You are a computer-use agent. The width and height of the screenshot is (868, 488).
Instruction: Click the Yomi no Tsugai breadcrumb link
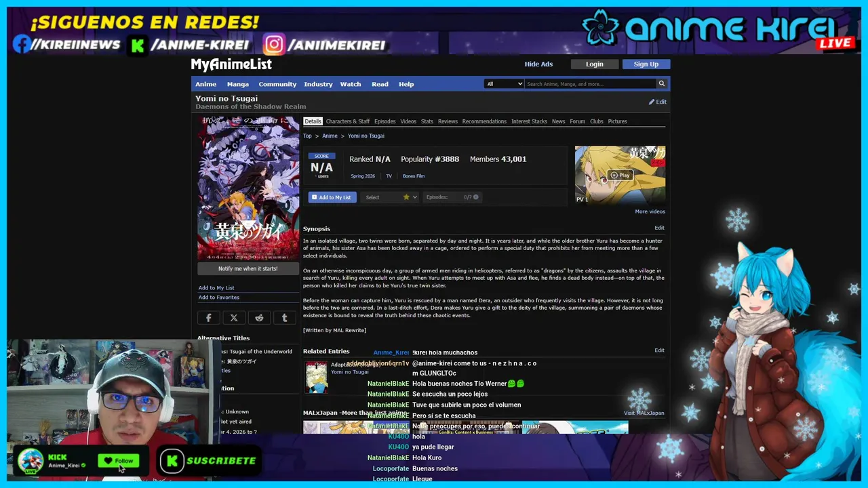click(x=366, y=136)
